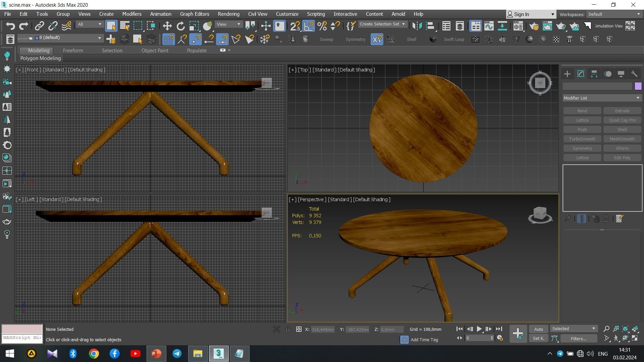This screenshot has width=644, height=362.
Task: Open the key Filters... button
Action: coord(578,339)
